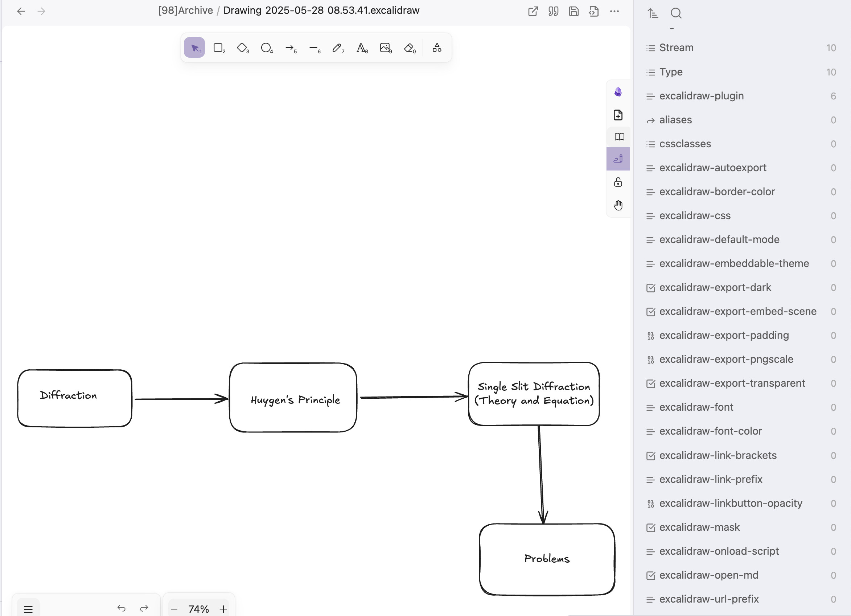
Task: Toggle the padlock lock icon
Action: (618, 182)
